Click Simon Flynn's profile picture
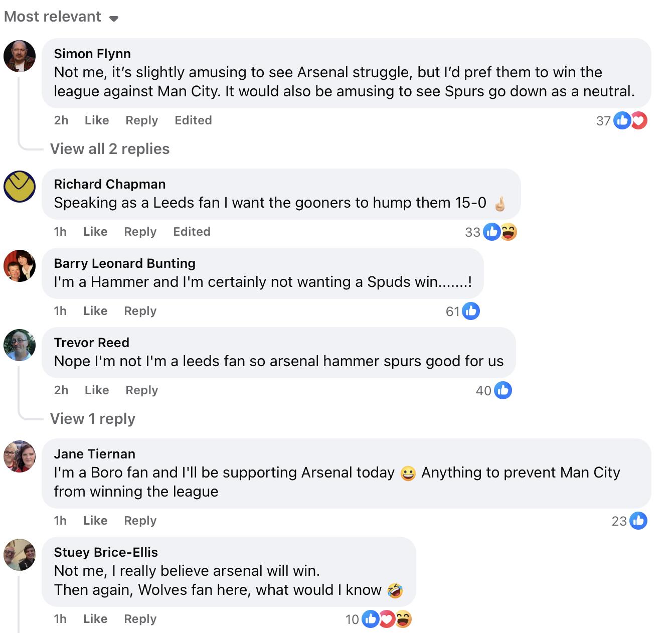The image size is (672, 633). (20, 56)
